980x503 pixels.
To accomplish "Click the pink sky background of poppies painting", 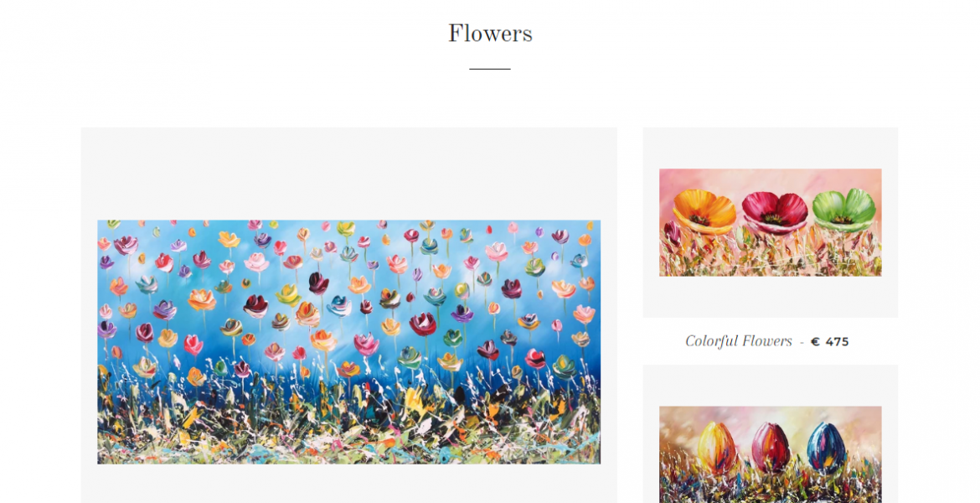I will (x=770, y=179).
